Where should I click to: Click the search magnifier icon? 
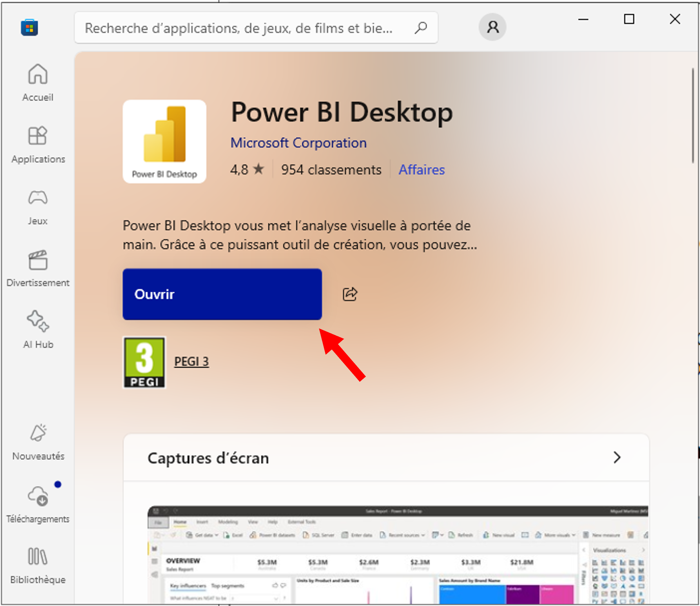[421, 28]
